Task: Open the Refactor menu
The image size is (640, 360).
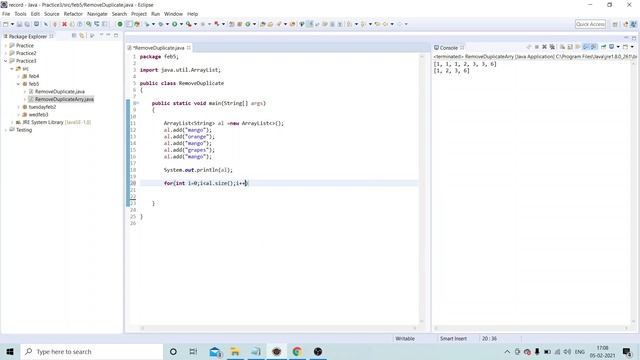Action: [x=73, y=14]
